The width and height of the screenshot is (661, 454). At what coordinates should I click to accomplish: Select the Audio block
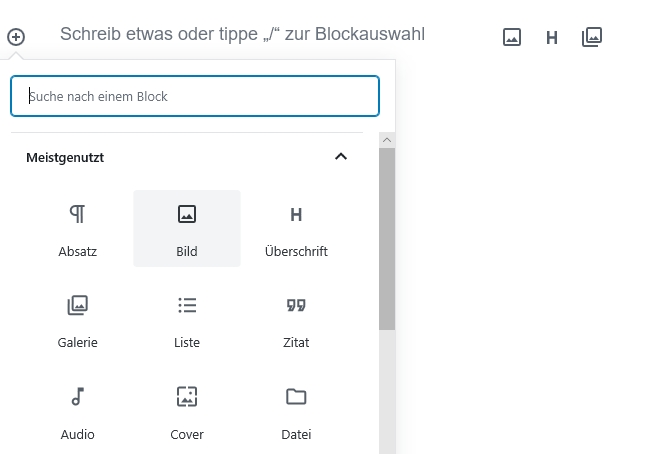pos(78,413)
